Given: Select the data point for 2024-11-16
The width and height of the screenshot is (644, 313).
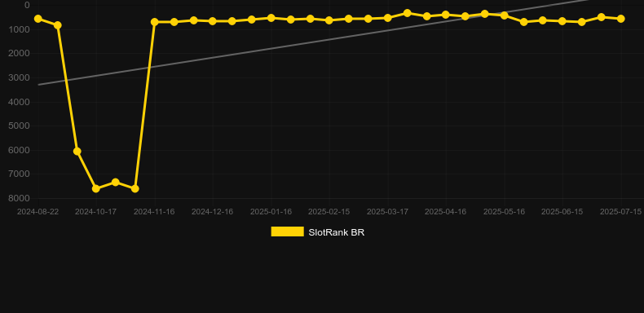Looking at the screenshot, I should tap(154, 22).
